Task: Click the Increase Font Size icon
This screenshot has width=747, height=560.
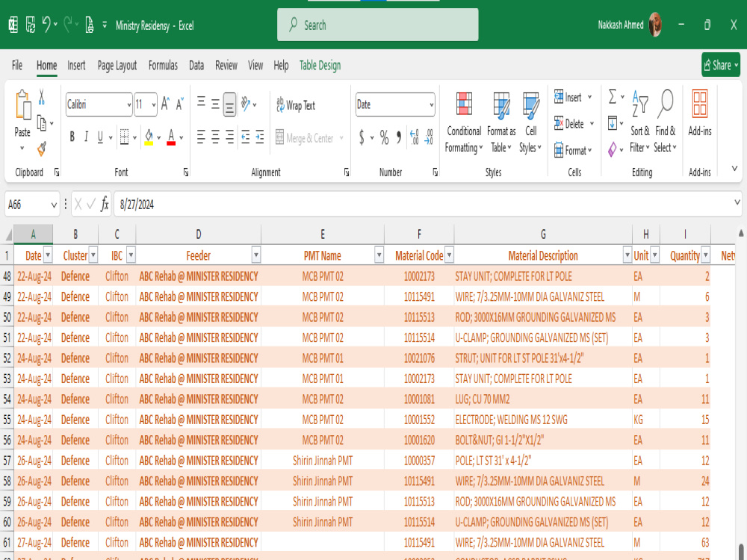Action: click(x=165, y=104)
